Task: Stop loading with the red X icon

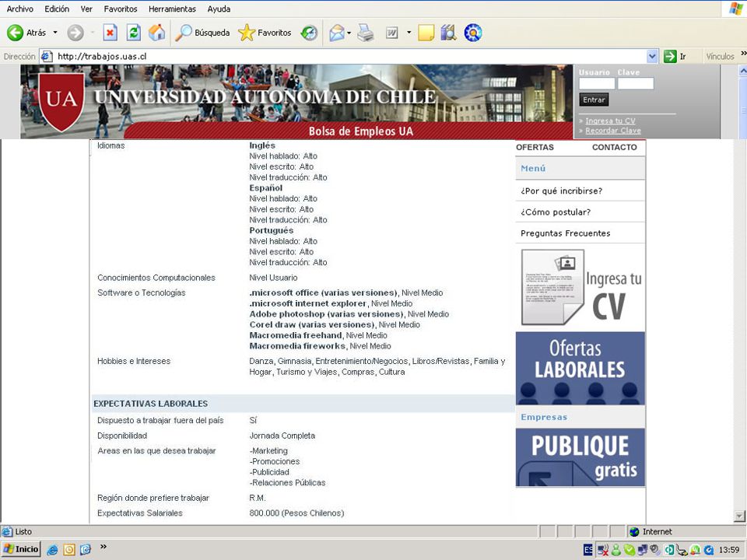Action: click(110, 33)
